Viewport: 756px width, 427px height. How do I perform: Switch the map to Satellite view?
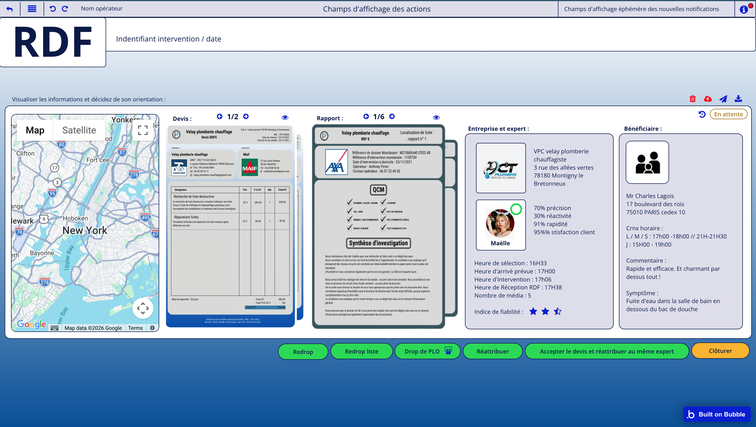(79, 130)
